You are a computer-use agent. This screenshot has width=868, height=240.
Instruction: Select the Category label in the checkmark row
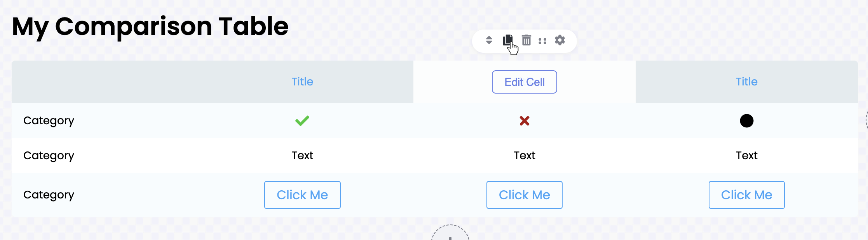point(49,121)
